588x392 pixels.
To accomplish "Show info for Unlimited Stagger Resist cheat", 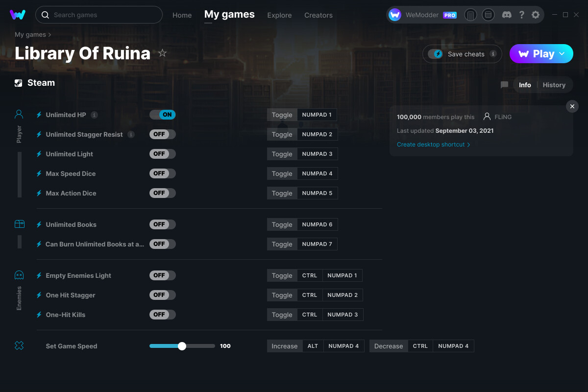I will [131, 134].
